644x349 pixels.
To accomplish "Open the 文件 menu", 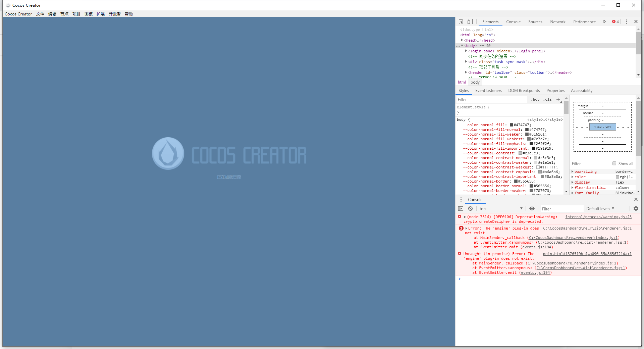I will click(40, 14).
